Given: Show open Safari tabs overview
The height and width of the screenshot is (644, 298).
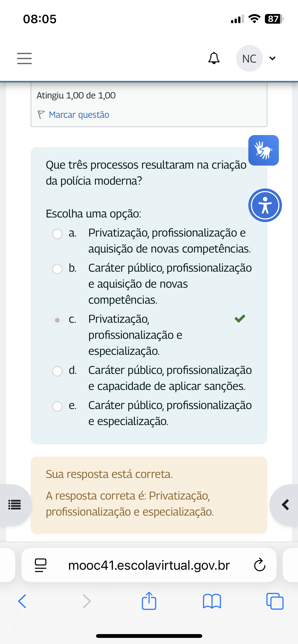Looking at the screenshot, I should [x=275, y=601].
